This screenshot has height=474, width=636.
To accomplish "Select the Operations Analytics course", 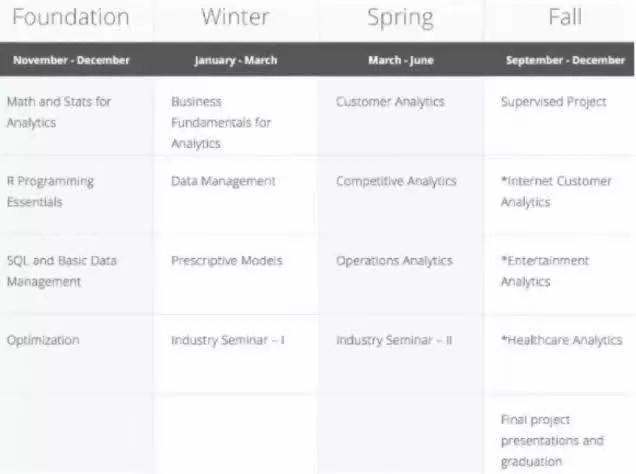I will pyautogui.click(x=394, y=261).
